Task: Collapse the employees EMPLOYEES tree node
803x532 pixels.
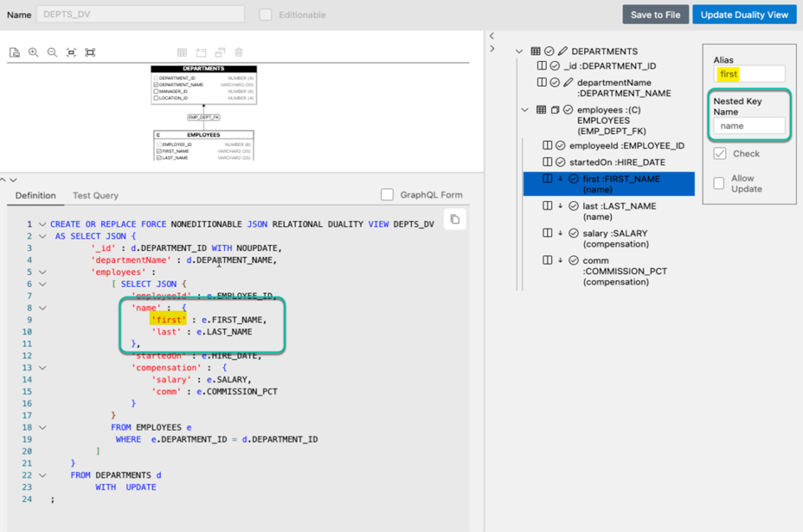Action: 525,110
